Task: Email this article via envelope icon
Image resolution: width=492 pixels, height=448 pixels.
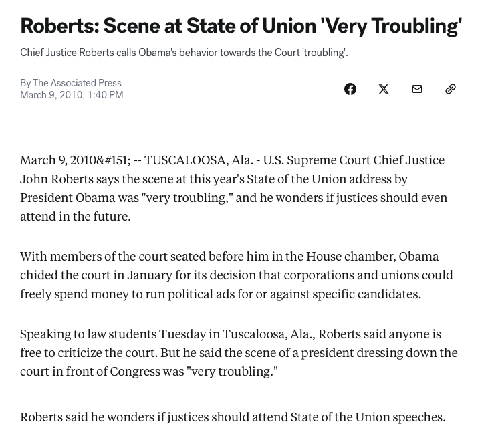Action: click(x=417, y=89)
